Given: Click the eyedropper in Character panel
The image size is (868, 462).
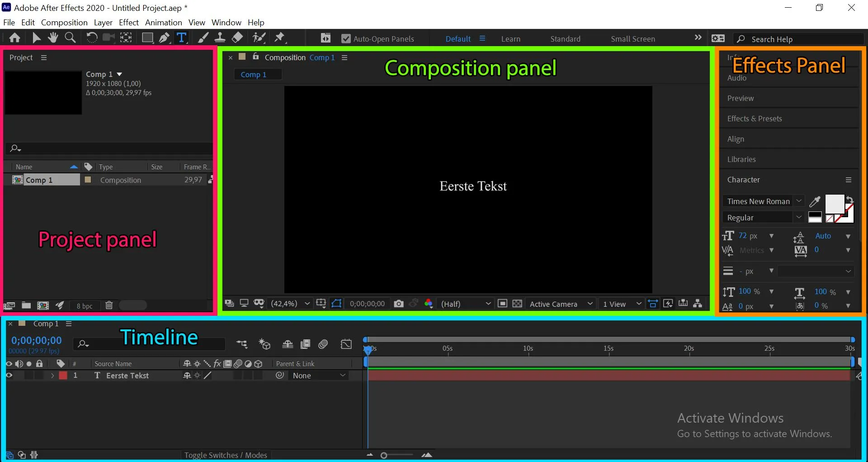Looking at the screenshot, I should click(815, 201).
